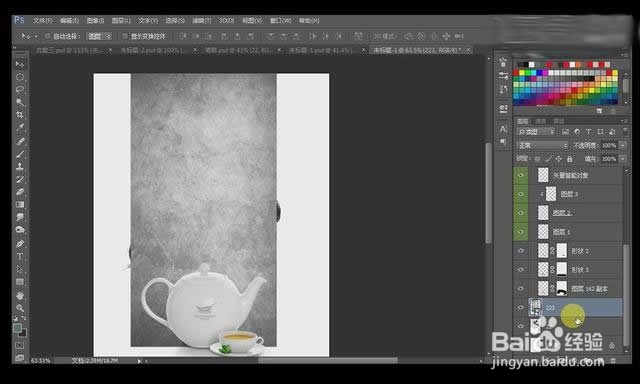
Task: Select the Path Selection tool
Action: tap(20, 269)
